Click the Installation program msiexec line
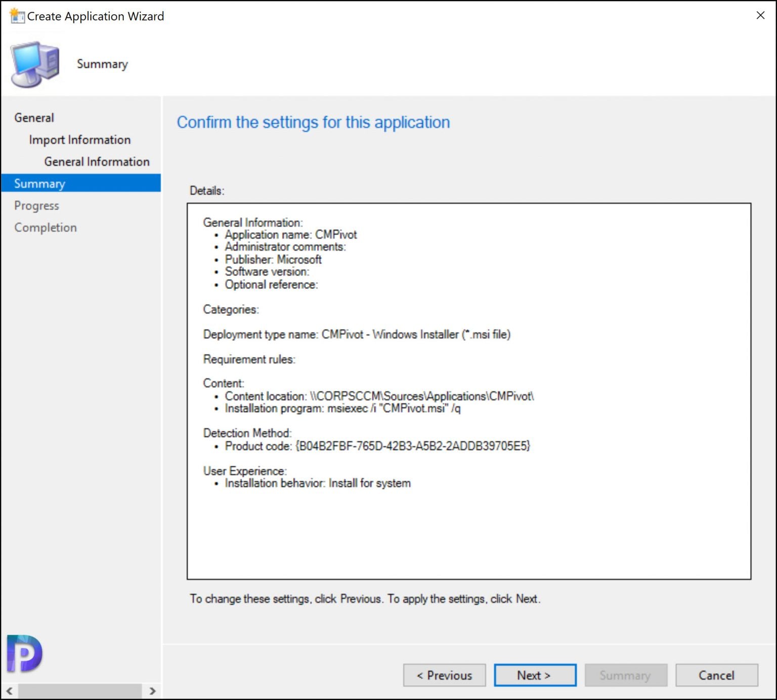The height and width of the screenshot is (700, 777). click(x=342, y=408)
